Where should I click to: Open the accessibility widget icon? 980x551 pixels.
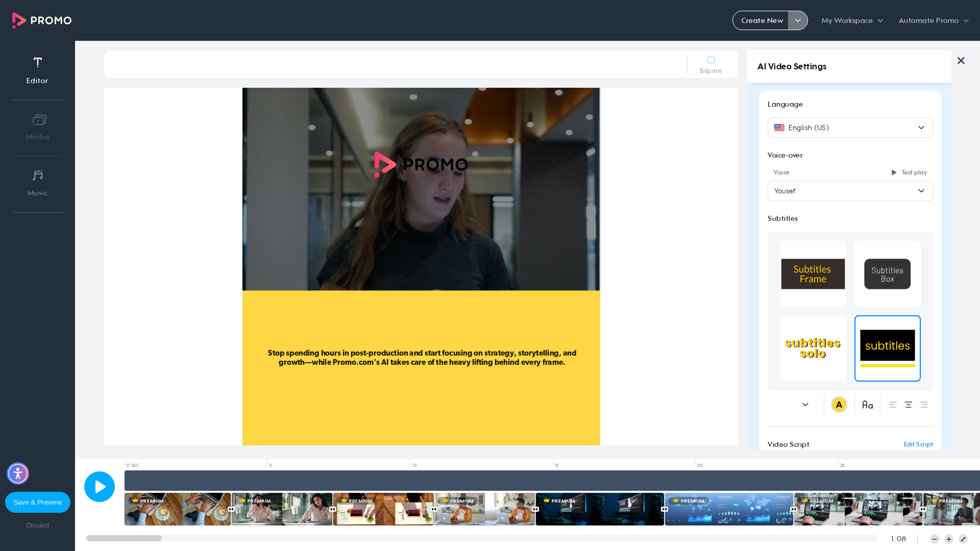[x=18, y=473]
